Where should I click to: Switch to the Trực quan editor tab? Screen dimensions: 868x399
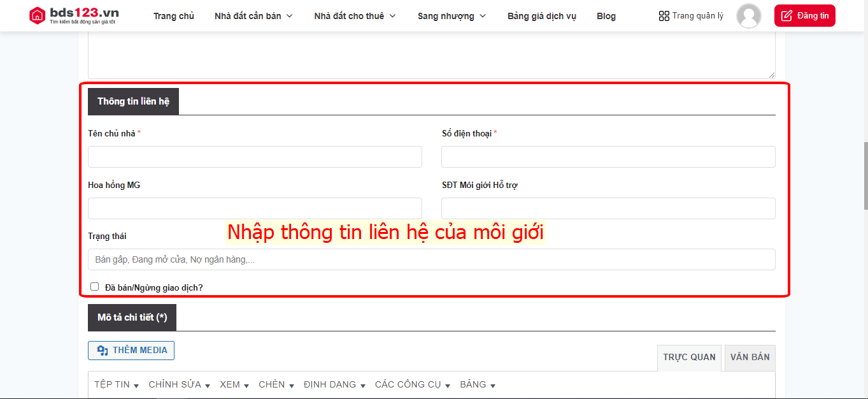point(689,358)
